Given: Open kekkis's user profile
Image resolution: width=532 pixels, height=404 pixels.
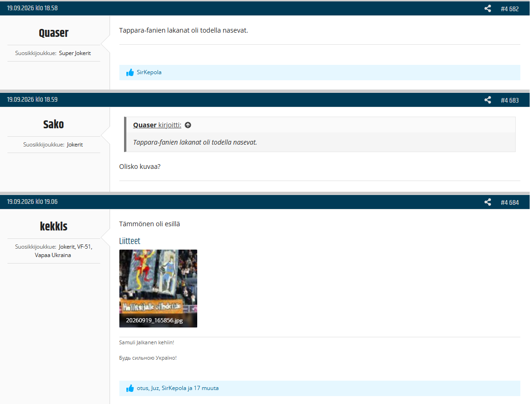Looking at the screenshot, I should click(x=54, y=226).
